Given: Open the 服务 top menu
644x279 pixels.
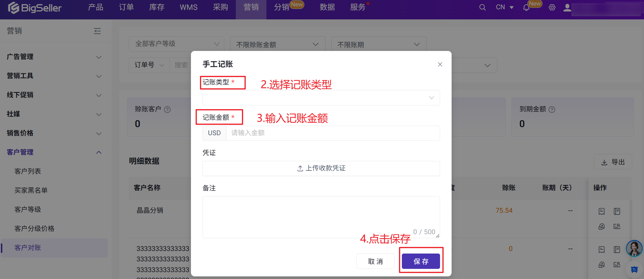Looking at the screenshot, I should (x=358, y=7).
